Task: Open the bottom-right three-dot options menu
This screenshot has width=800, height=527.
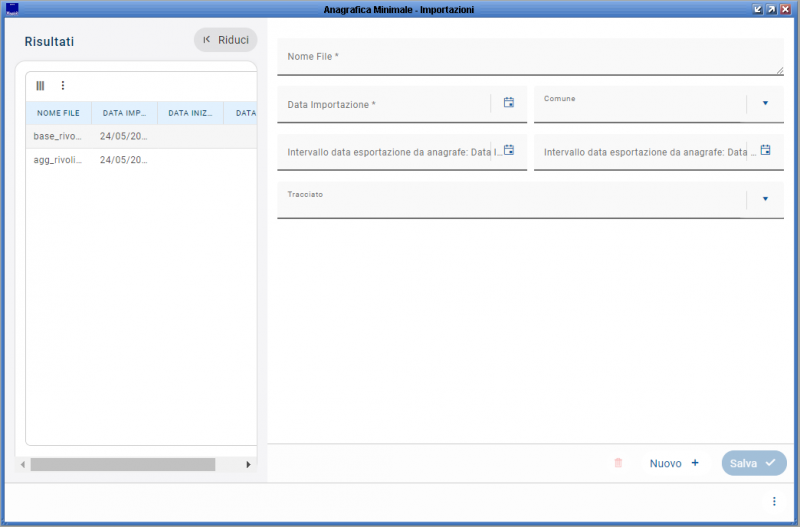Action: pyautogui.click(x=773, y=501)
